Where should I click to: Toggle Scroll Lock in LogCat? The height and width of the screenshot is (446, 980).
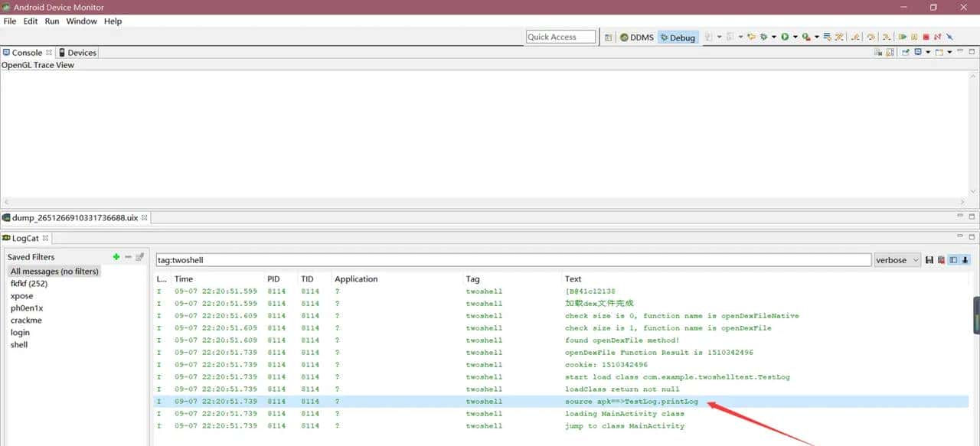coord(965,260)
